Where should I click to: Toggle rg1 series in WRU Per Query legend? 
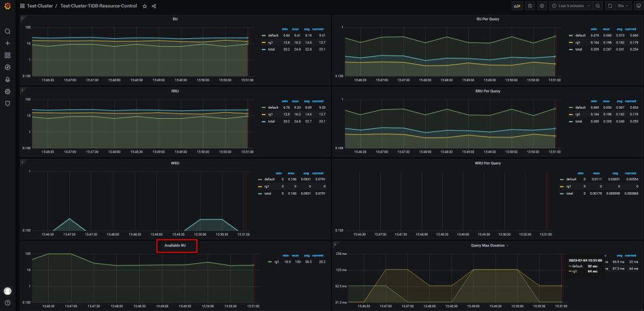click(569, 186)
